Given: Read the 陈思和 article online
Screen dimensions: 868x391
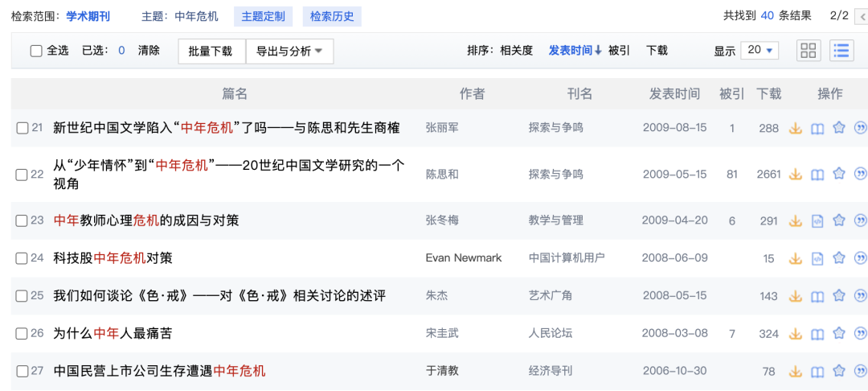Looking at the screenshot, I should coord(817,175).
